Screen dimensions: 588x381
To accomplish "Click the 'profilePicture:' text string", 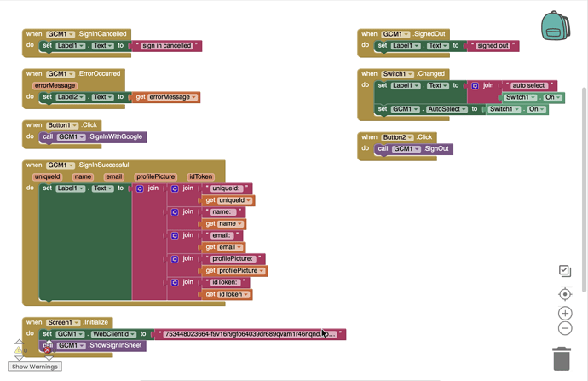I will click(233, 259).
